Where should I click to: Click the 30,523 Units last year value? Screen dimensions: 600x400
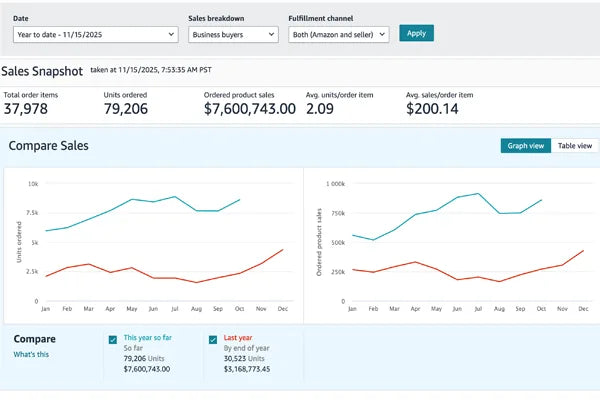(x=244, y=359)
